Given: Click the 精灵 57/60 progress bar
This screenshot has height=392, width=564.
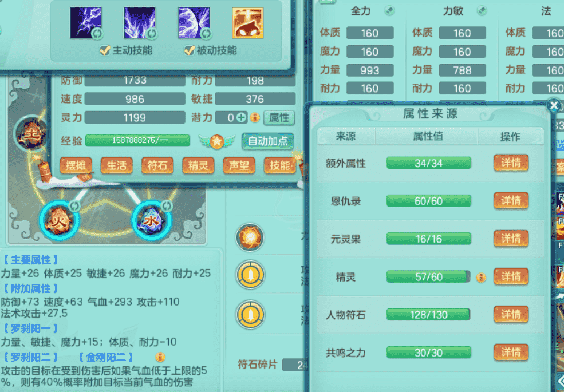Looking at the screenshot, I should pyautogui.click(x=428, y=277).
